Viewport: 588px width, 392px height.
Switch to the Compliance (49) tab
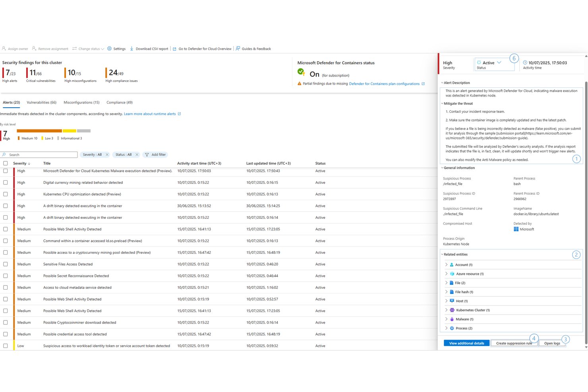(x=120, y=102)
